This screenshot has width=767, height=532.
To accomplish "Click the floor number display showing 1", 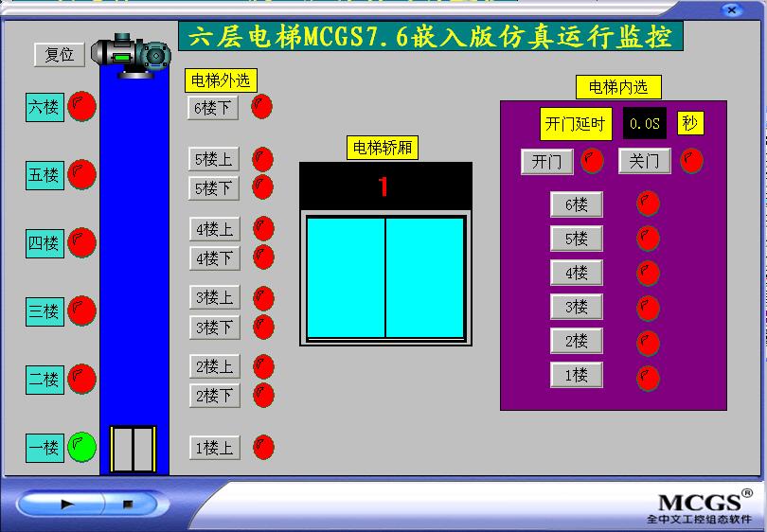I will tap(385, 186).
